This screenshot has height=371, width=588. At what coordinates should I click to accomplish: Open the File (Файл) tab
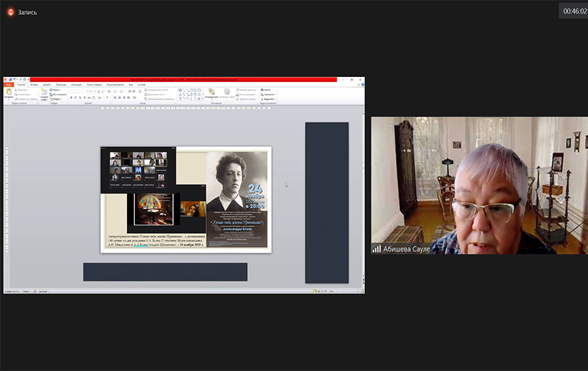(9, 85)
